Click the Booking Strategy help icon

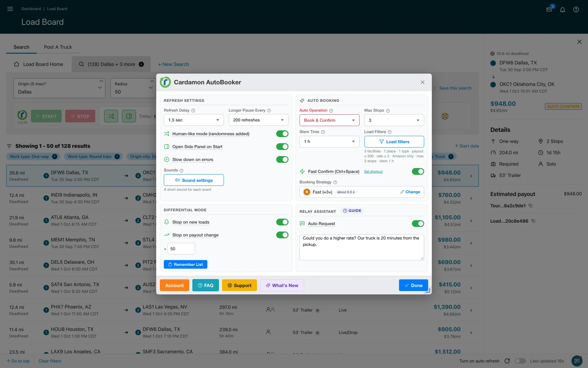click(335, 182)
